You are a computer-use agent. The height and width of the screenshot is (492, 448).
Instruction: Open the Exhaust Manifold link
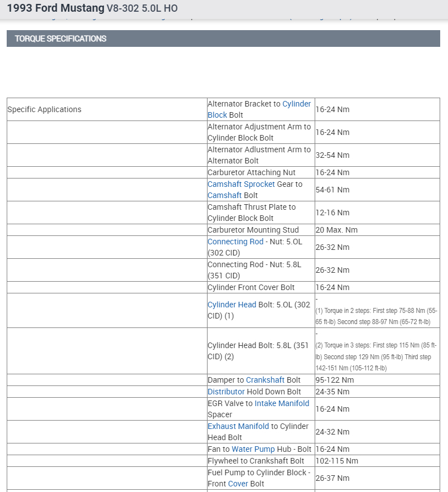(238, 426)
